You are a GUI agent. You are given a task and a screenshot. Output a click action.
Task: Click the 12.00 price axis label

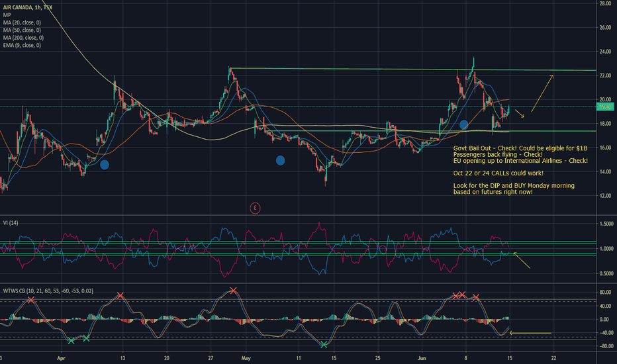click(605, 196)
